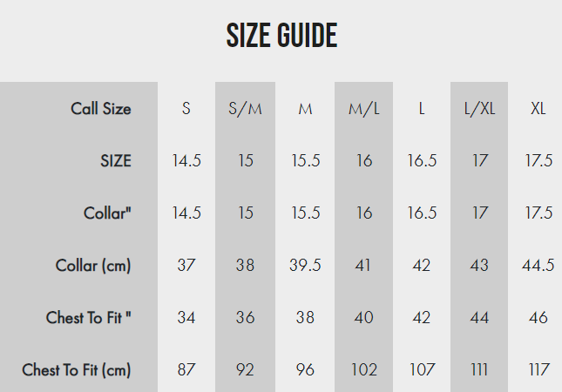The height and width of the screenshot is (392, 562).
Task: Click the 44.5 collar cm value
Action: tap(538, 265)
